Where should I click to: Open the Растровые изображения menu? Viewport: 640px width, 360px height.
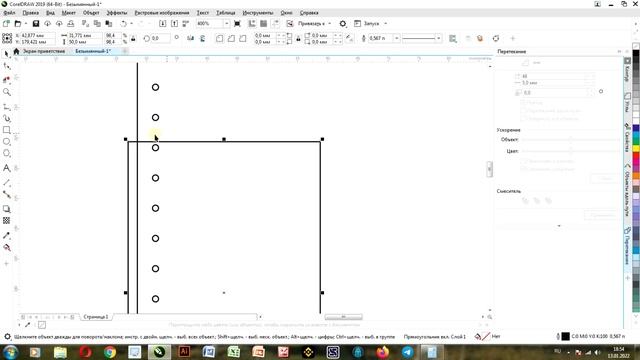pos(162,13)
